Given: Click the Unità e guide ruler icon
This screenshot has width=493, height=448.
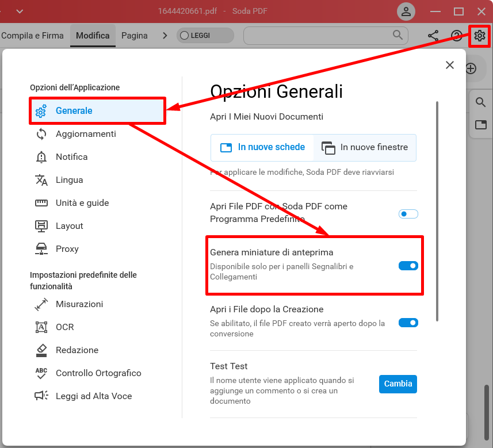Looking at the screenshot, I should pyautogui.click(x=41, y=203).
